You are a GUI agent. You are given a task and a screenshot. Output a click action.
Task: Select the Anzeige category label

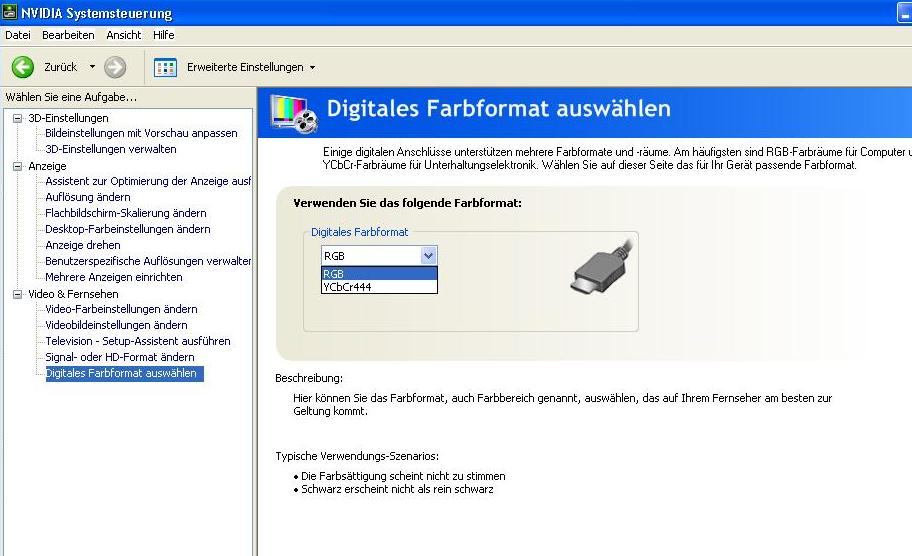pos(47,166)
